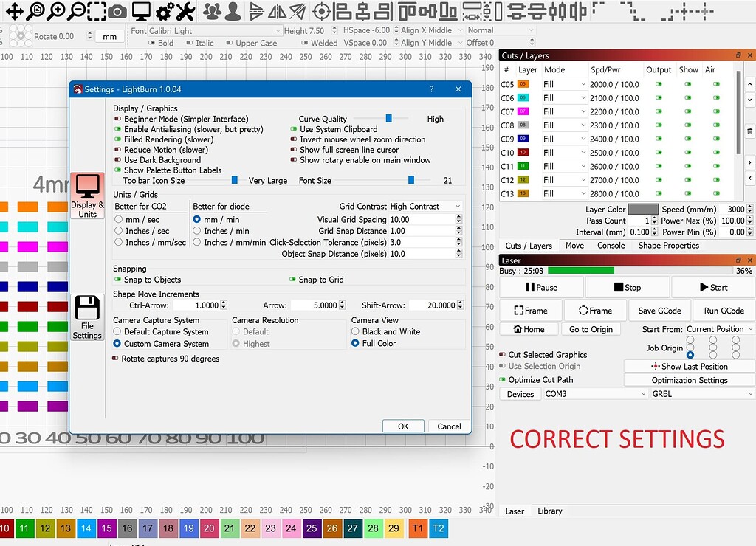Click Save GCode button
The width and height of the screenshot is (756, 546).
point(659,311)
